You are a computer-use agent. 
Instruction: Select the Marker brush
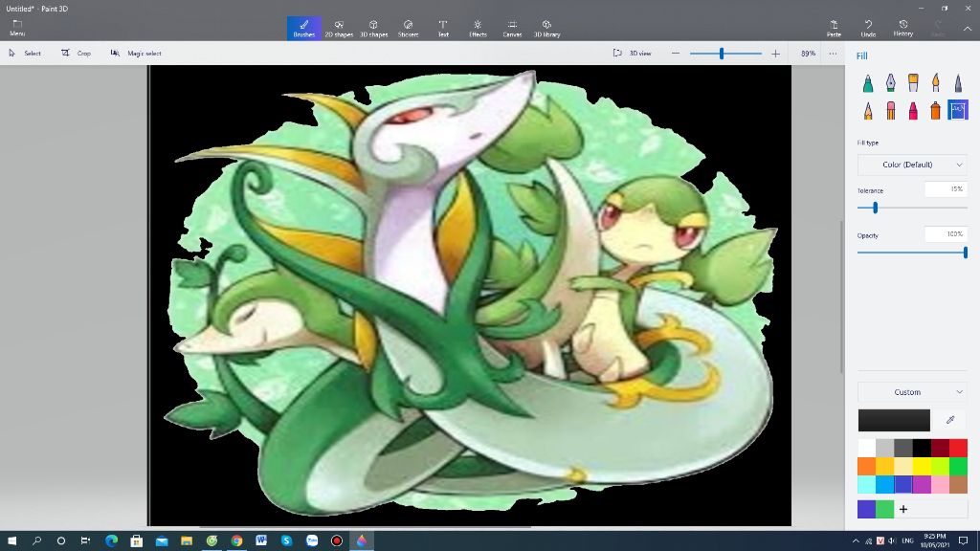(x=868, y=82)
